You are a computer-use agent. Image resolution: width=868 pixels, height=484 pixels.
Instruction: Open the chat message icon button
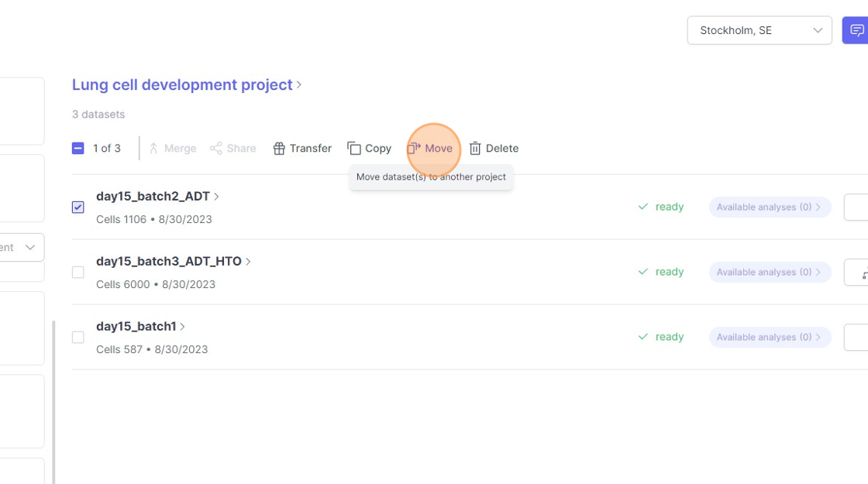(856, 31)
